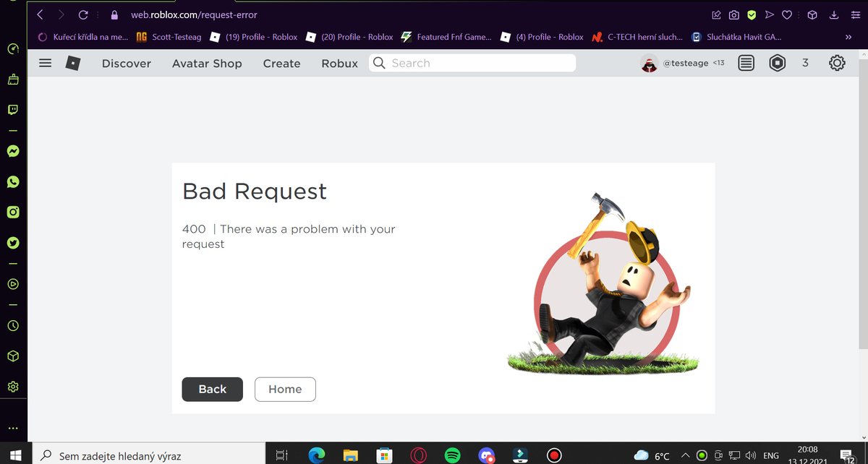Expand the system tray hidden icons arrow
Viewport: 868px width, 464px height.
[x=684, y=455]
